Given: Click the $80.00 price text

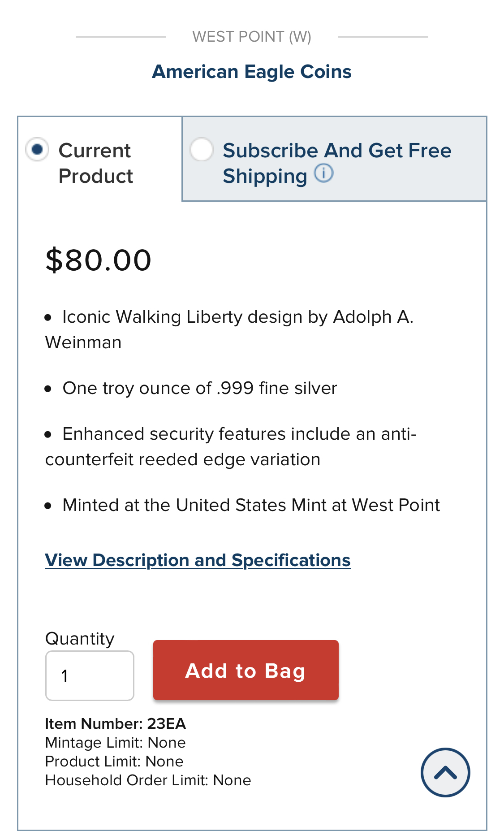Looking at the screenshot, I should click(99, 260).
